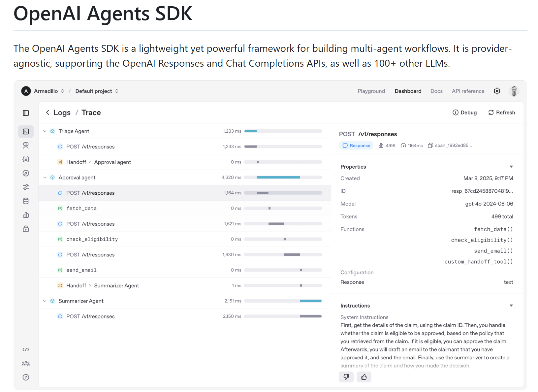This screenshot has width=538, height=392.
Task: Click the Summarizer Agent timeline bar
Action: tap(311, 301)
